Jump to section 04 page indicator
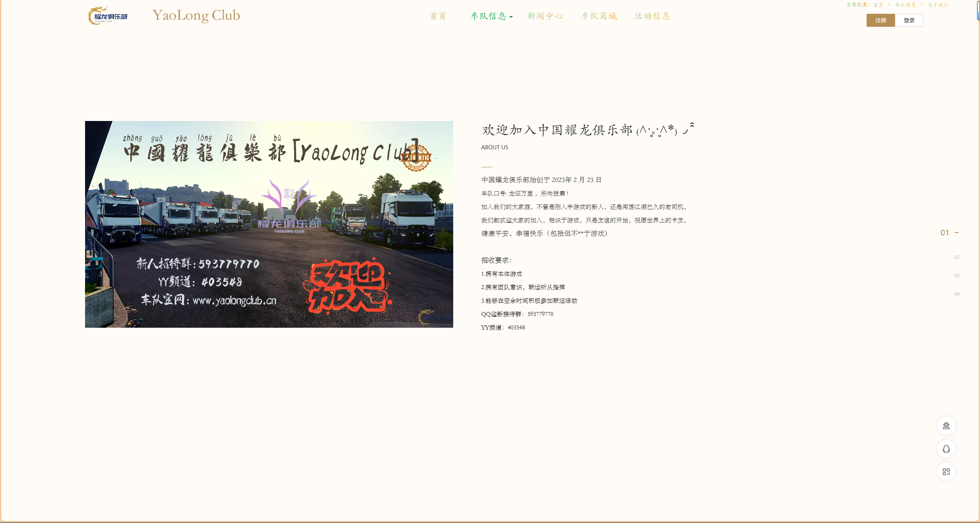 coord(957,294)
